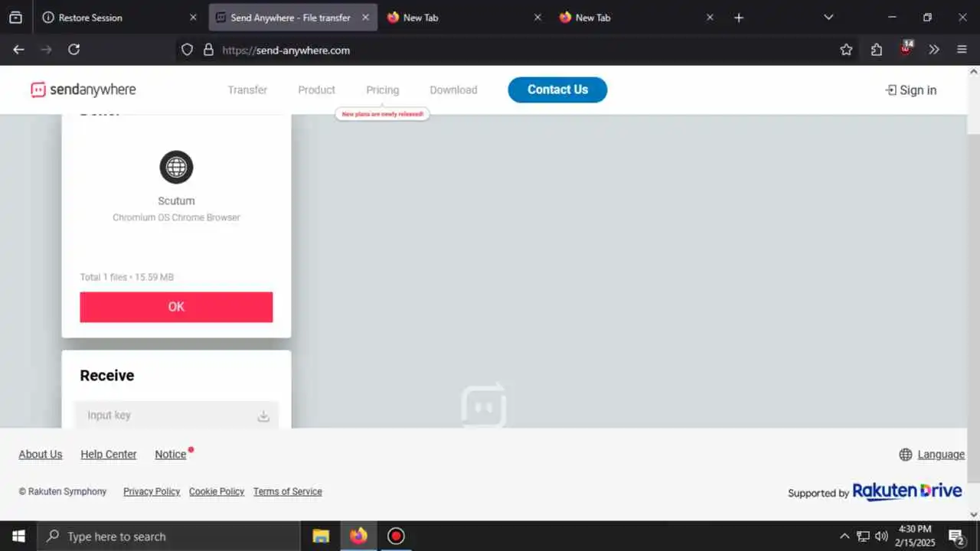Click the download arrow icon in Input key field
This screenshot has height=551, width=980.
click(263, 416)
